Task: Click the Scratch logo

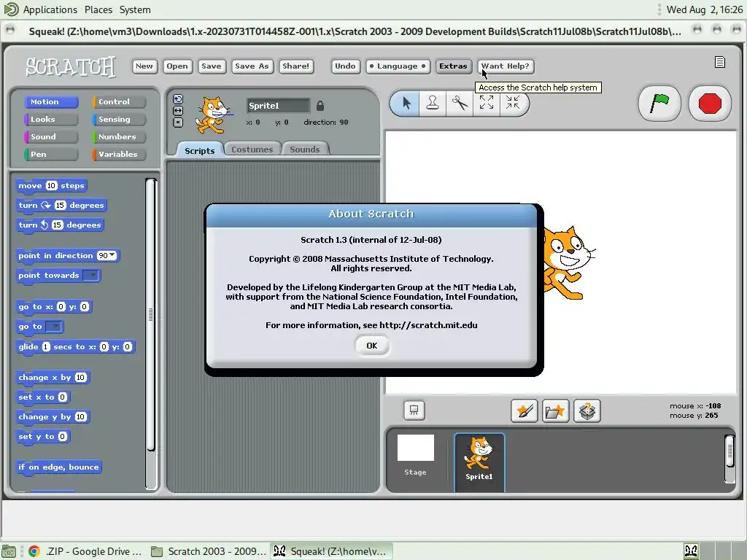Action: (x=70, y=66)
